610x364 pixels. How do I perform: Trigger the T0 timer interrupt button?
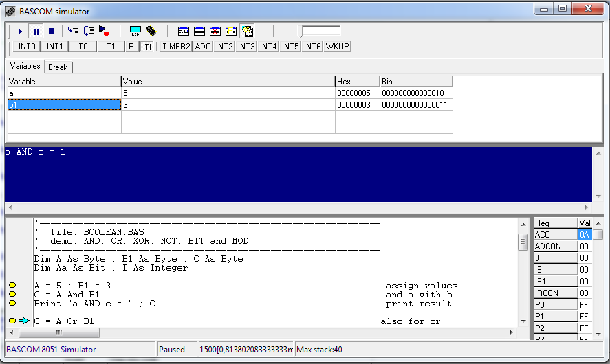click(x=83, y=47)
